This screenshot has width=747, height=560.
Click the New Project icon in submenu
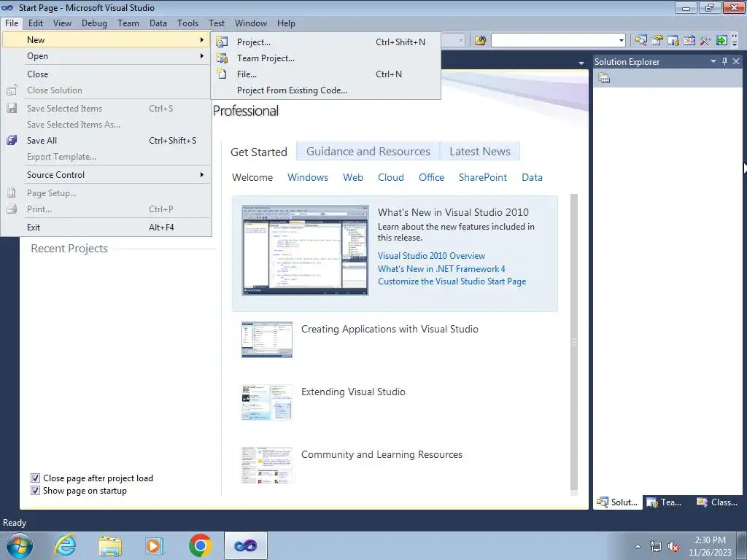click(222, 42)
